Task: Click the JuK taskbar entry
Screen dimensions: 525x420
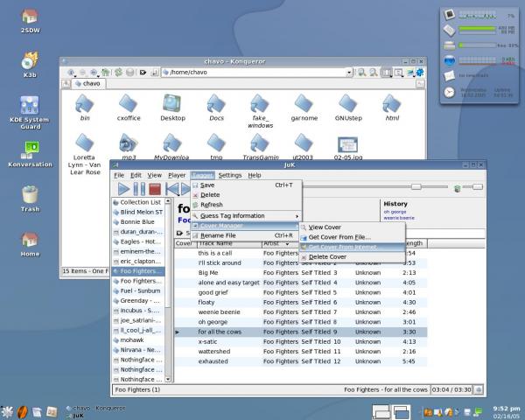Action: pos(78,416)
